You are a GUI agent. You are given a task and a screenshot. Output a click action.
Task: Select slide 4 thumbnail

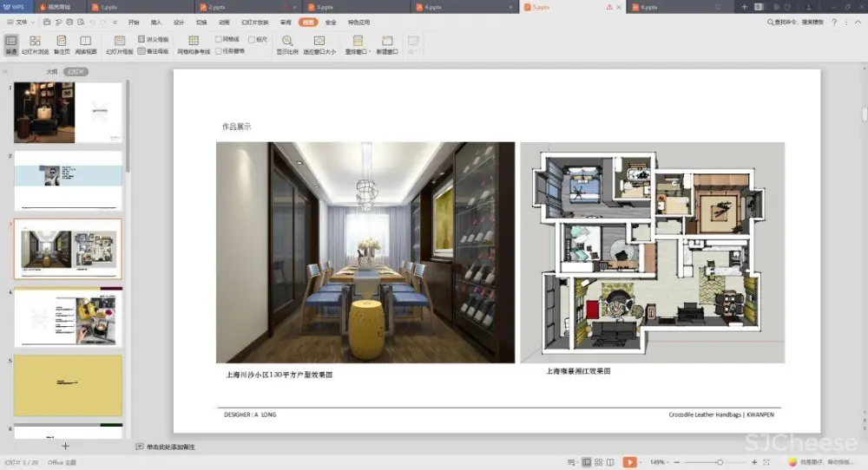[x=68, y=317]
